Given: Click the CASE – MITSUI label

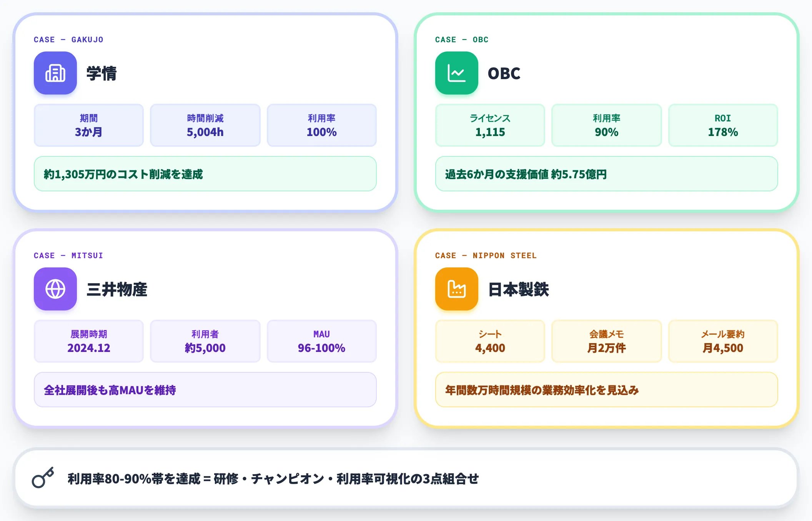Looking at the screenshot, I should click(x=68, y=256).
